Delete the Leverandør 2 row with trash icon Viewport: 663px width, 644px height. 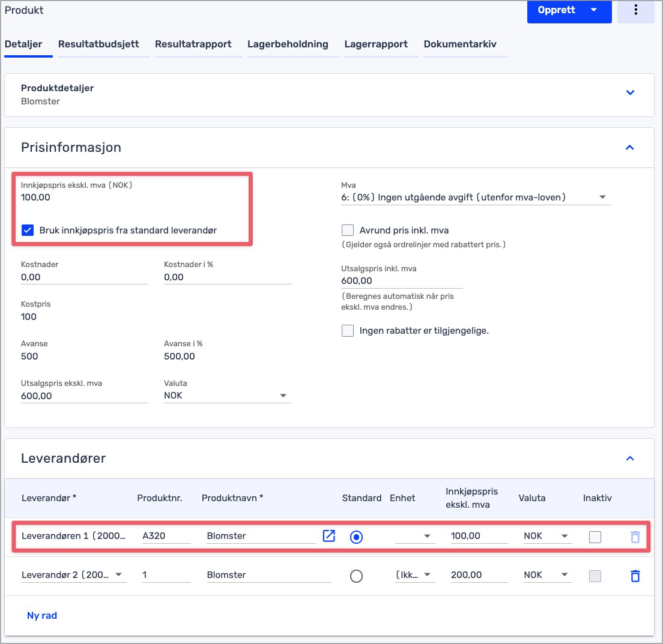(x=635, y=576)
